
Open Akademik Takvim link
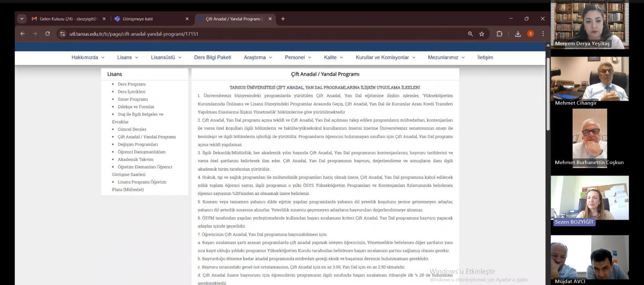pos(135,159)
